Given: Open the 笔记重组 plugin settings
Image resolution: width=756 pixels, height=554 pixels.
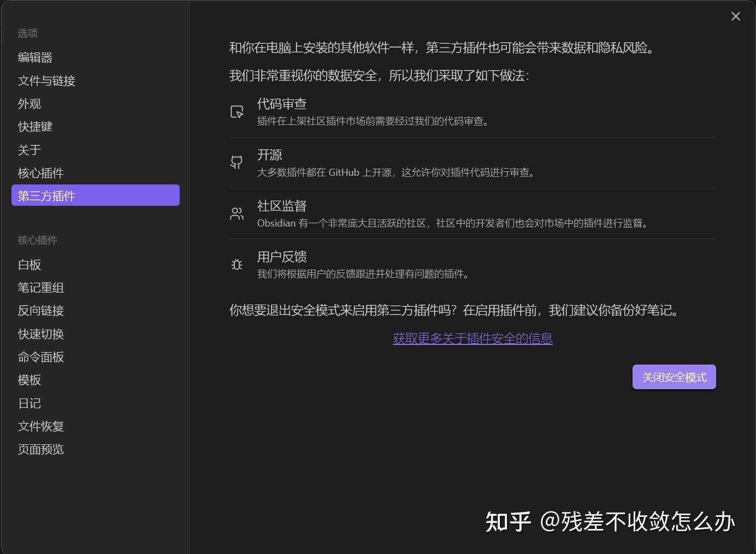Looking at the screenshot, I should coord(96,288).
